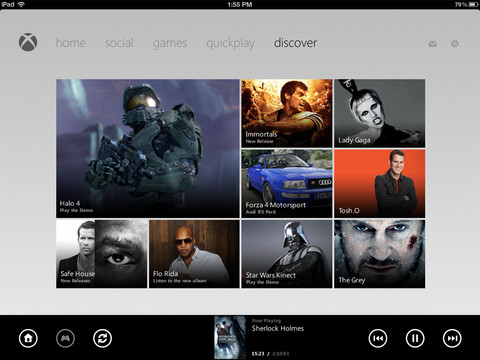Open the Flo Rida album tile
Viewport: 480px width, 360px height.
(194, 254)
